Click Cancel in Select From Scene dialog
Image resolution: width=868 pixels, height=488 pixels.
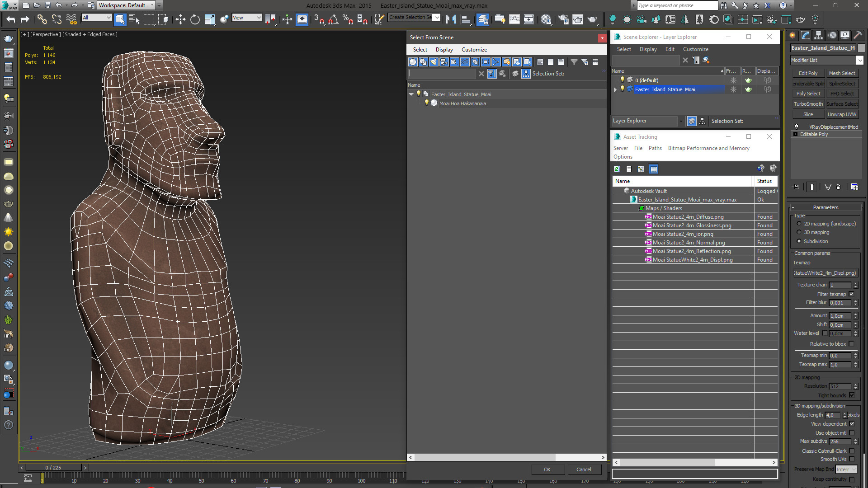click(584, 469)
